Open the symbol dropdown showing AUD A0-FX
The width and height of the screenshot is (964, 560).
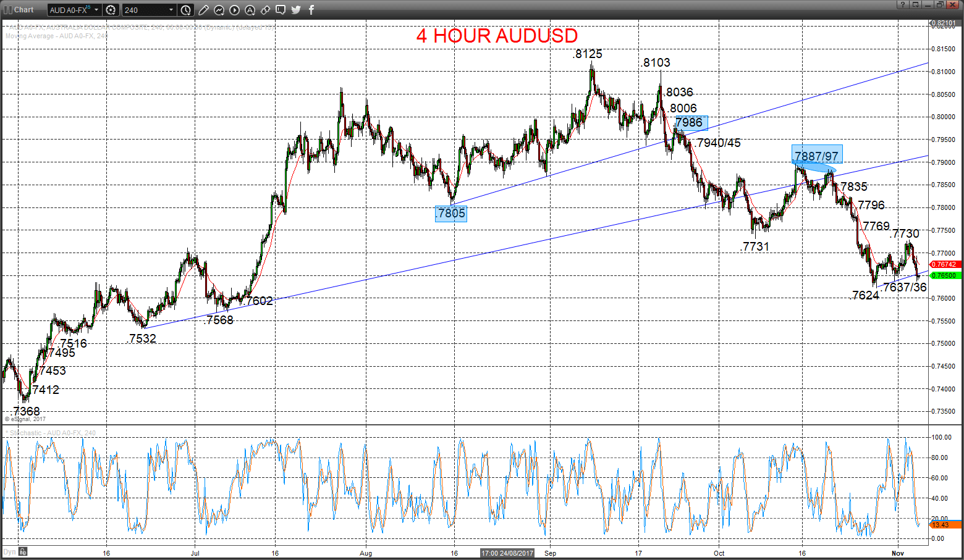pos(75,10)
